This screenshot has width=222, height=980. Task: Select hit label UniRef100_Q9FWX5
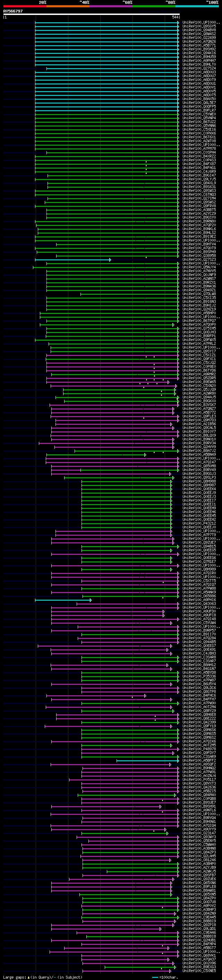(199, 340)
